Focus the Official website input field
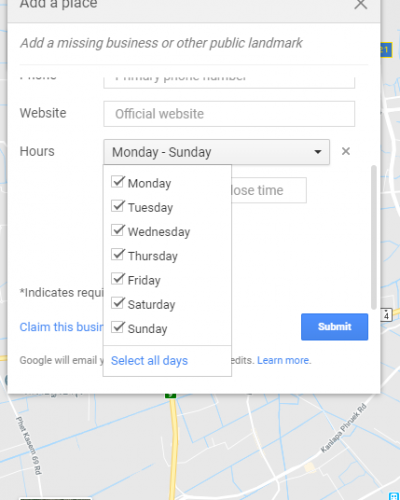 229,114
